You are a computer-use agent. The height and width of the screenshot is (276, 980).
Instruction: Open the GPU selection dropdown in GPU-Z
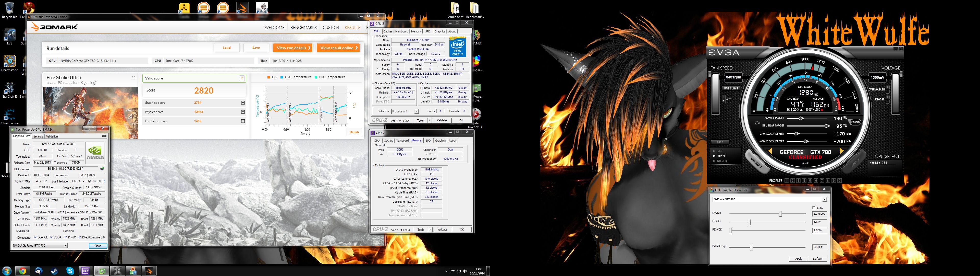(40, 246)
